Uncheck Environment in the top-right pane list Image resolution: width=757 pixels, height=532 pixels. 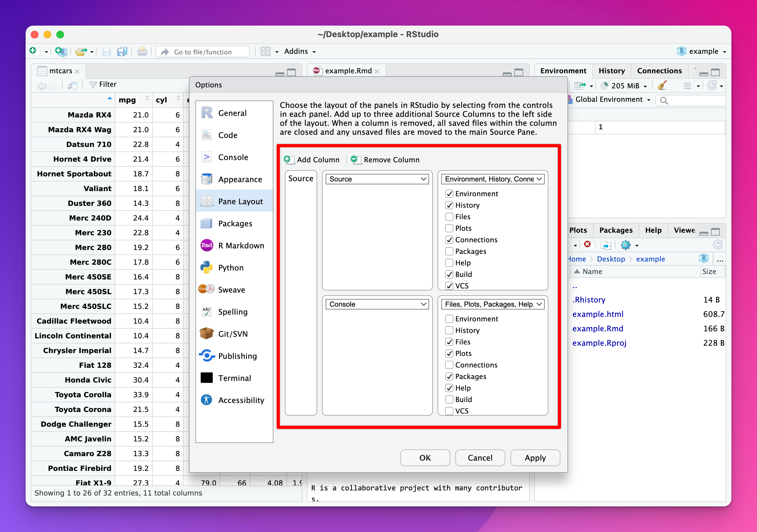pos(449,194)
